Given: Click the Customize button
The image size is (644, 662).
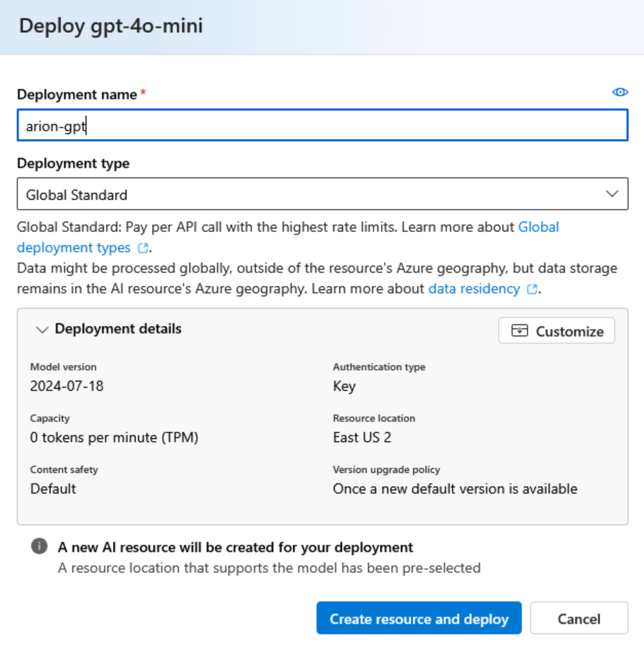Looking at the screenshot, I should pos(556,331).
